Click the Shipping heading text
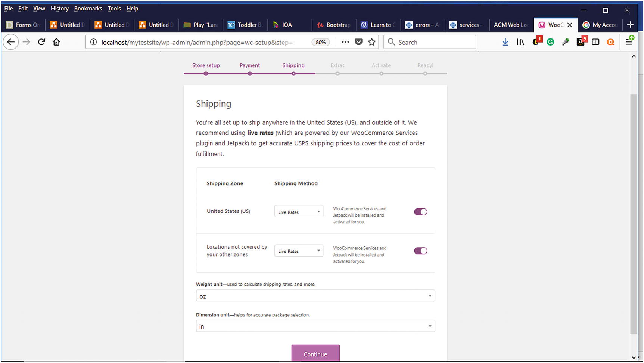Screen dimensions: 644x363 click(214, 104)
